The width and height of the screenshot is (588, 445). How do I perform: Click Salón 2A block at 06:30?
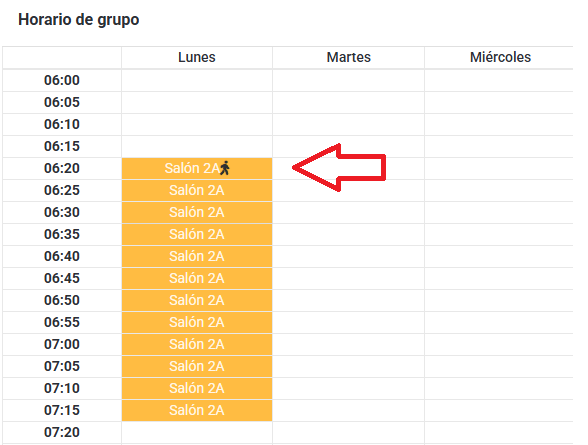pos(197,213)
